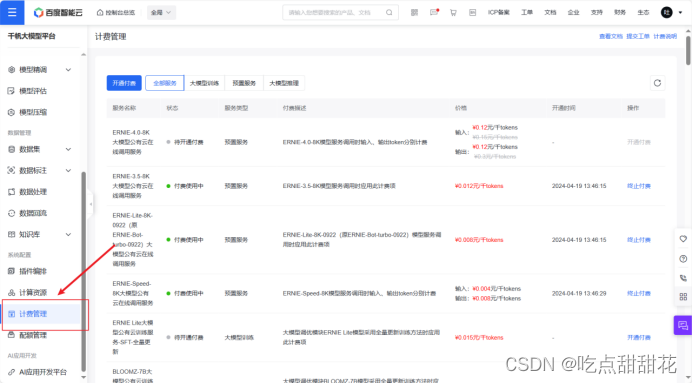Expand the 数据集 chevron
This screenshot has height=384, width=692.
(68, 149)
